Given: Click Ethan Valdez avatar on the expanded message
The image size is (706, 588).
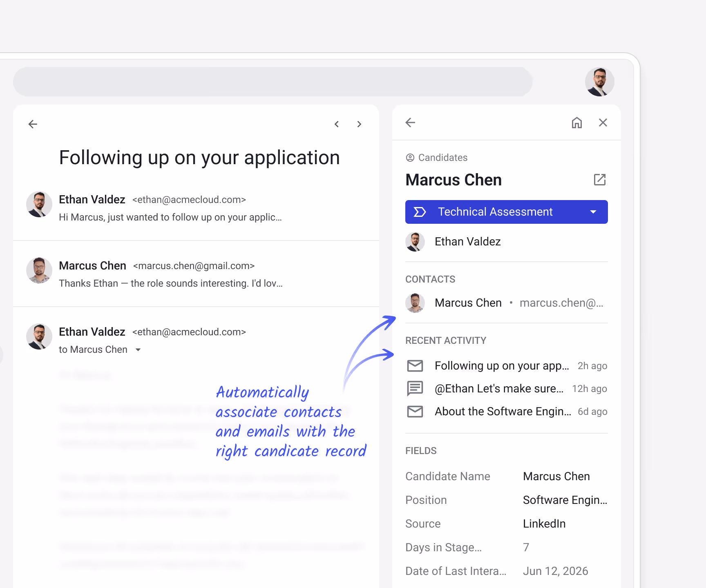Looking at the screenshot, I should (39, 336).
